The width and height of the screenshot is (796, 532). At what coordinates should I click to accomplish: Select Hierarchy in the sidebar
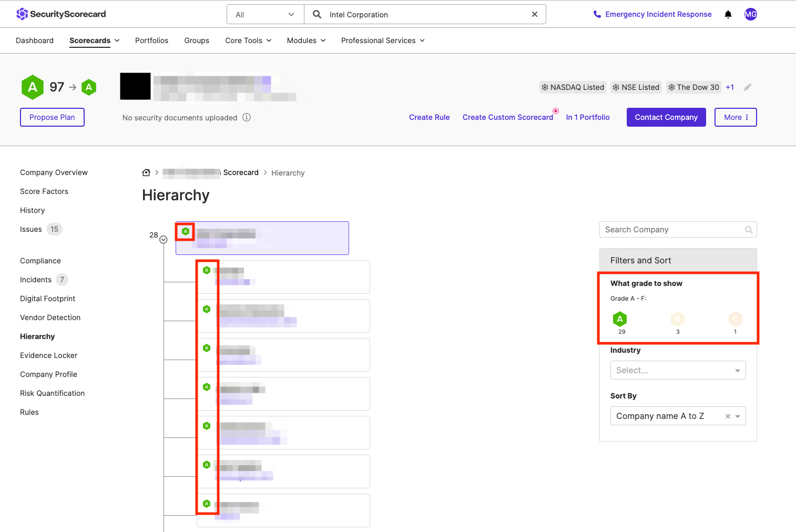(37, 336)
